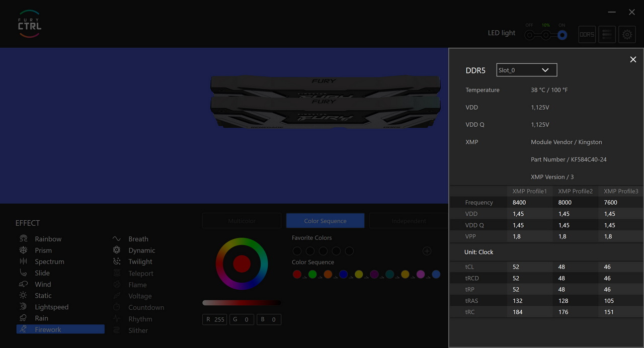Image resolution: width=644 pixels, height=348 pixels.
Task: Select the Rainbow effect icon
Action: point(23,239)
